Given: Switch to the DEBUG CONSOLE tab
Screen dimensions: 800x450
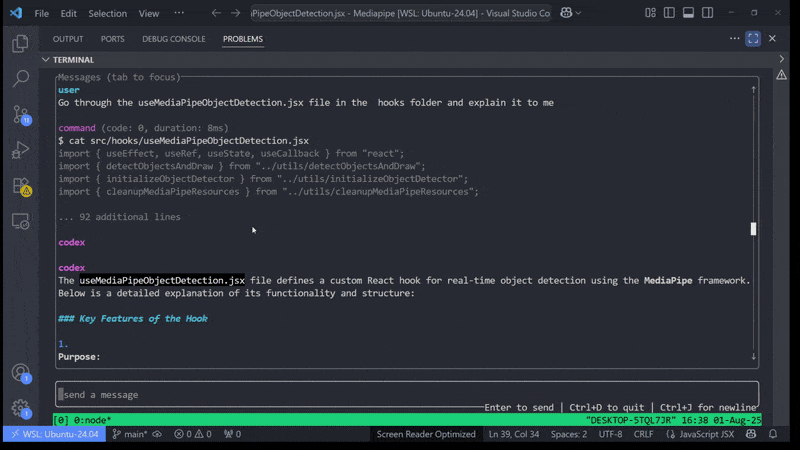Looking at the screenshot, I should pos(173,39).
